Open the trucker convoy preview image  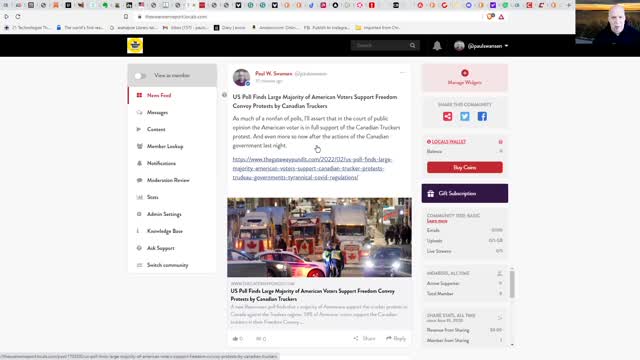[x=319, y=237]
